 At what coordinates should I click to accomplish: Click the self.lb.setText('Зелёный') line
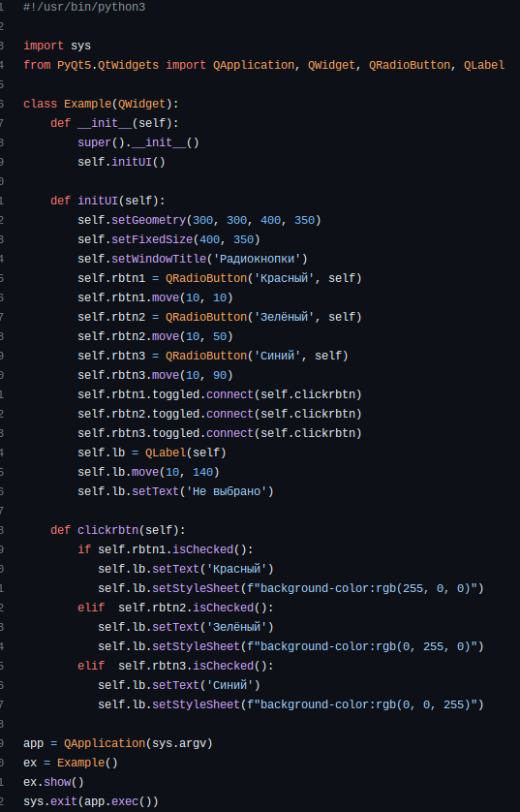click(x=186, y=627)
